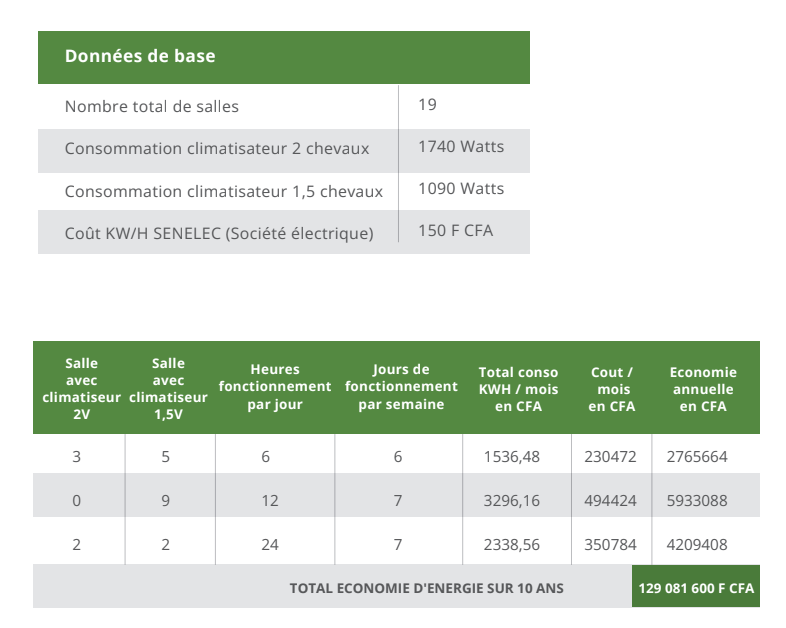
Task: Select the '1090 Watts' value
Action: coord(461,189)
